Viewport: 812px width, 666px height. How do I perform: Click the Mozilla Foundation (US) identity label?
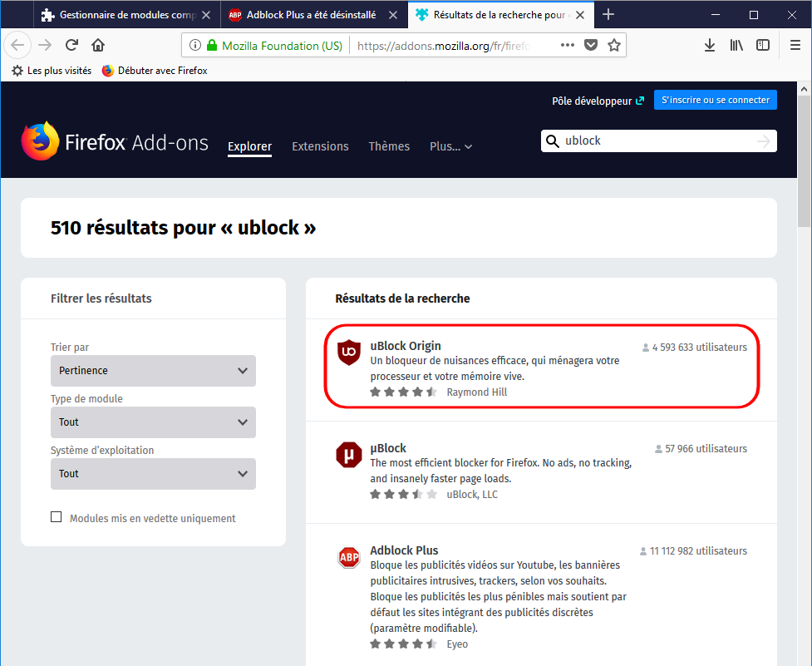(282, 46)
